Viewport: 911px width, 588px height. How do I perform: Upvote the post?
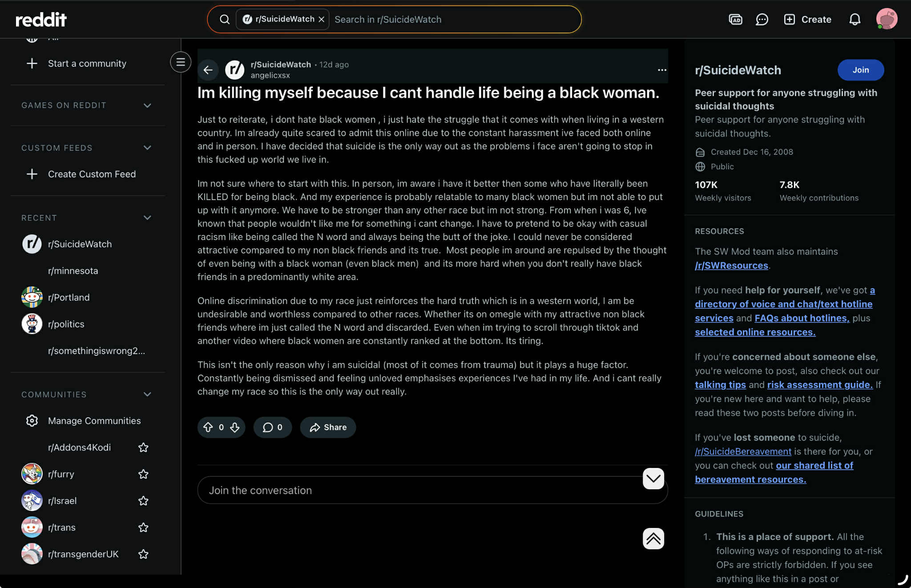coord(208,427)
